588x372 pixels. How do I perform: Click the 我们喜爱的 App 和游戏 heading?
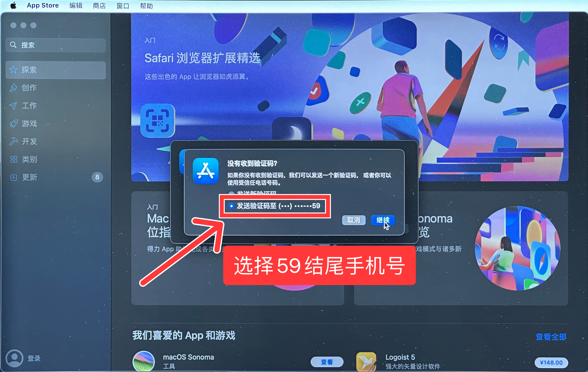184,335
